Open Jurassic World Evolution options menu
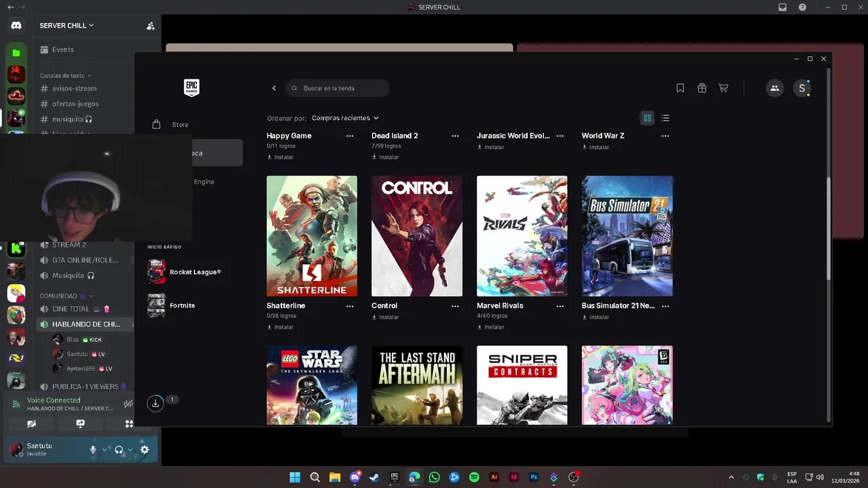868x488 pixels. click(560, 136)
